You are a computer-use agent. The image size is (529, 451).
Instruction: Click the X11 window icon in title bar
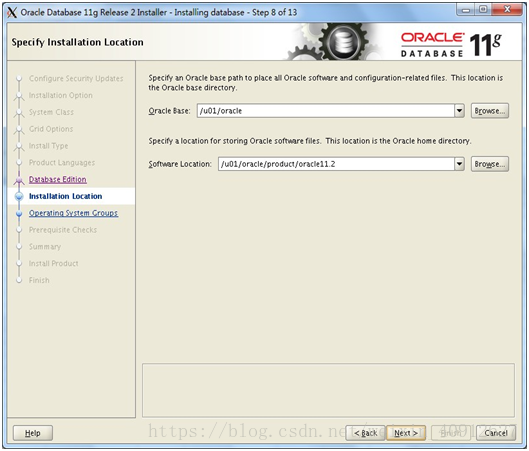(12, 12)
